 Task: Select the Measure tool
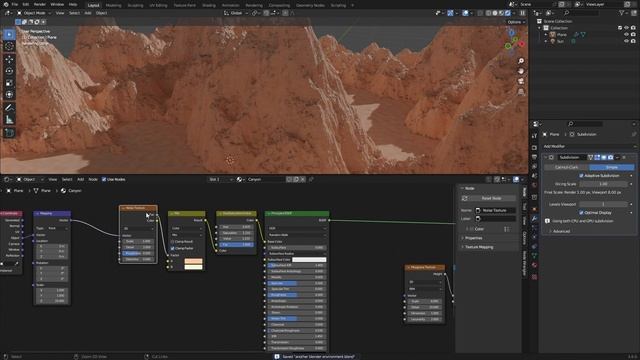tap(9, 120)
